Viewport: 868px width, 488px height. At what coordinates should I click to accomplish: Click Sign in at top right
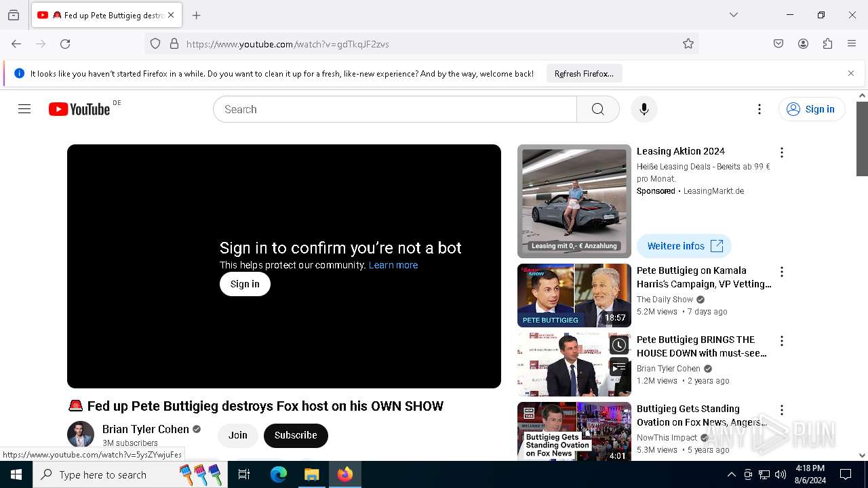coord(812,109)
